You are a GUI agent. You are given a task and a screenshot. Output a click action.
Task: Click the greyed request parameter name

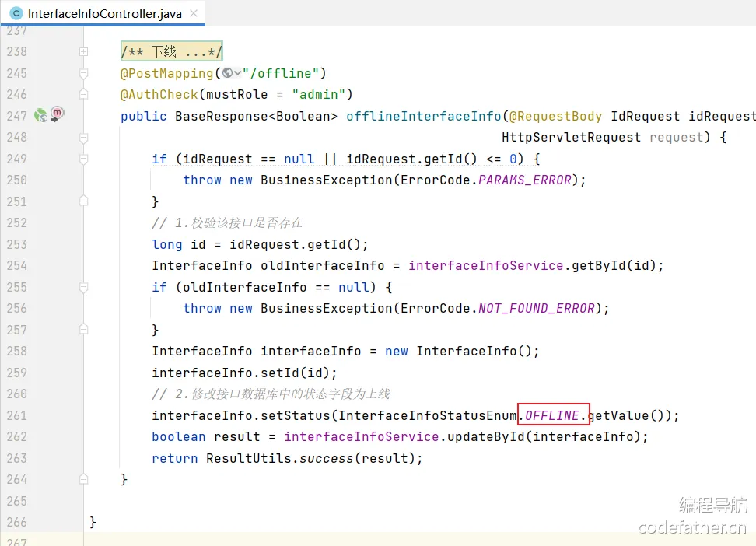tap(677, 138)
